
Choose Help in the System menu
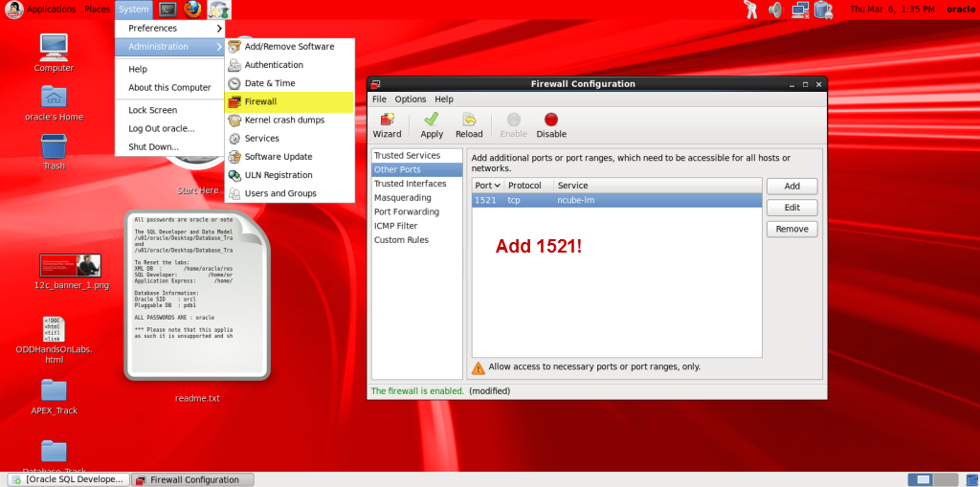[169, 69]
